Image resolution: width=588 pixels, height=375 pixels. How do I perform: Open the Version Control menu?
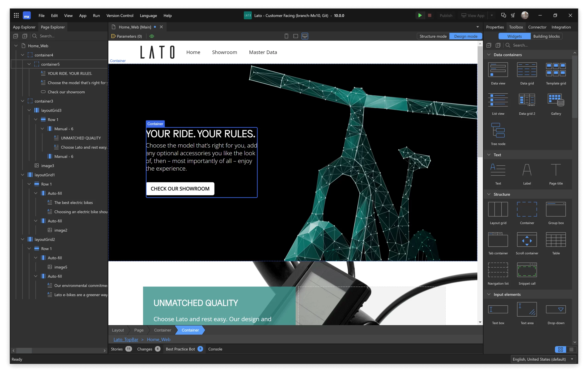coord(120,15)
